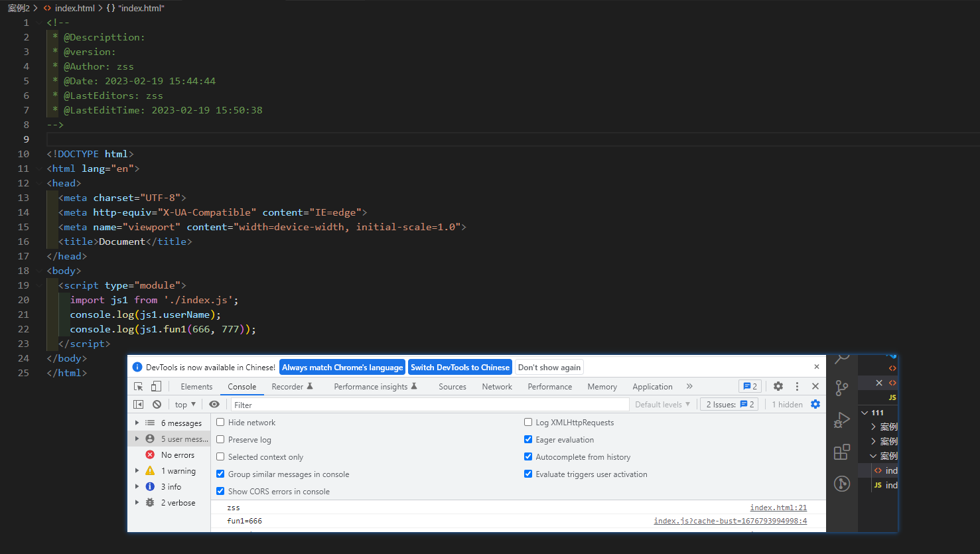Open the Git Graph icon in activity bar
The image size is (980, 554).
(842, 484)
